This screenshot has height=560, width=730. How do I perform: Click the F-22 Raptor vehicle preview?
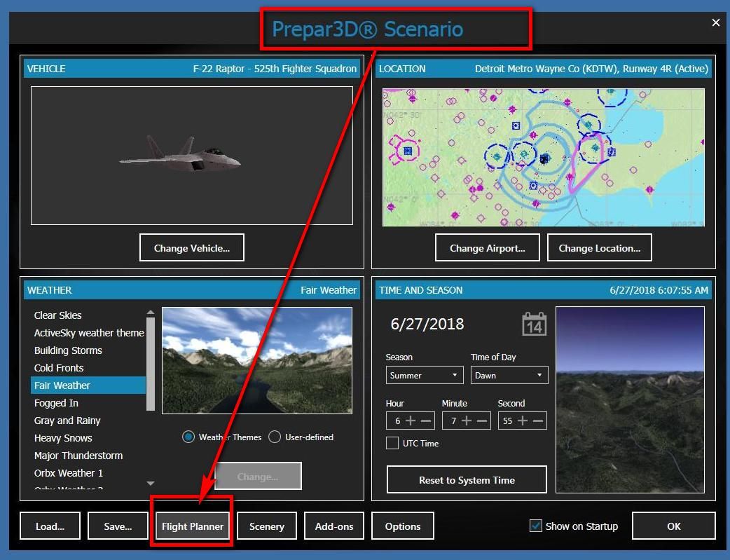(192, 156)
